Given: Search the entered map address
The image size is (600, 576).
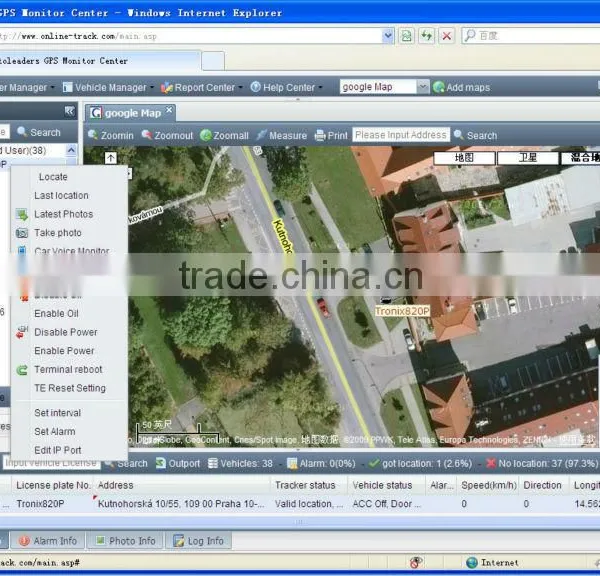Looking at the screenshot, I should tap(476, 135).
